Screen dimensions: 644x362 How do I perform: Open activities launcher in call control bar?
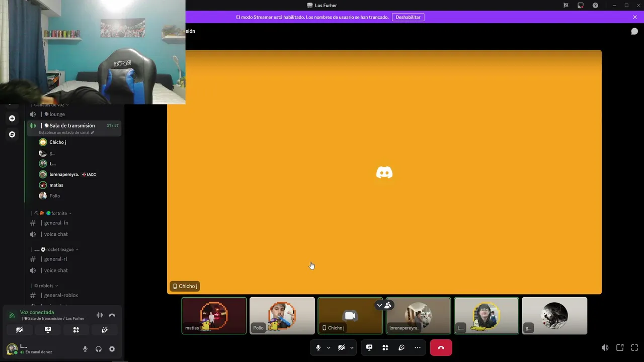click(385, 347)
